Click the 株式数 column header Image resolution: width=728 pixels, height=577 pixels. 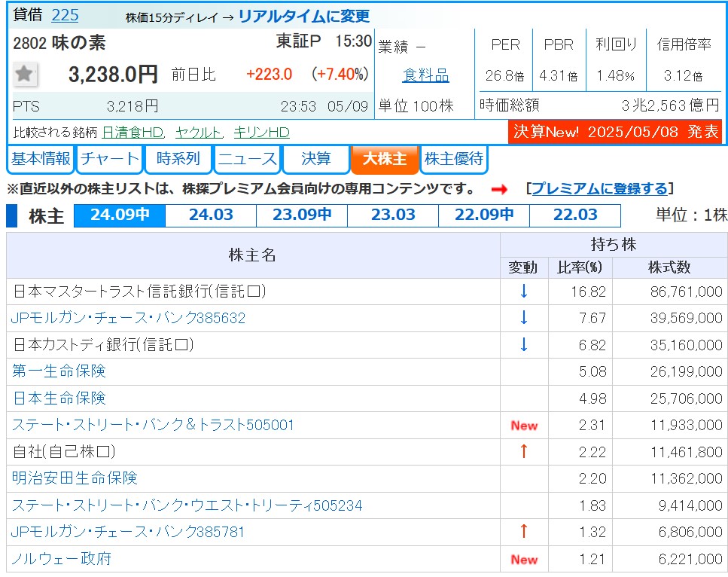point(669,267)
